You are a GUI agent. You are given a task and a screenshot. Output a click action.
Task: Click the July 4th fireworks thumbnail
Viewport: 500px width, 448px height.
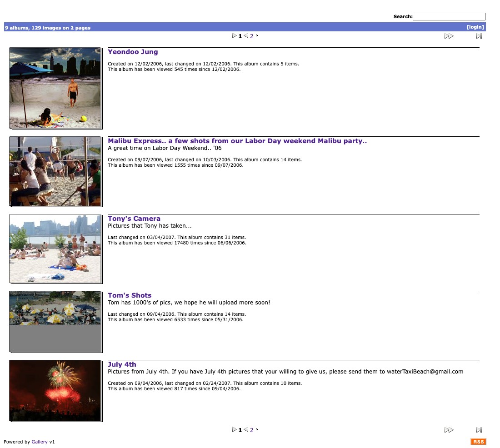[55, 391]
